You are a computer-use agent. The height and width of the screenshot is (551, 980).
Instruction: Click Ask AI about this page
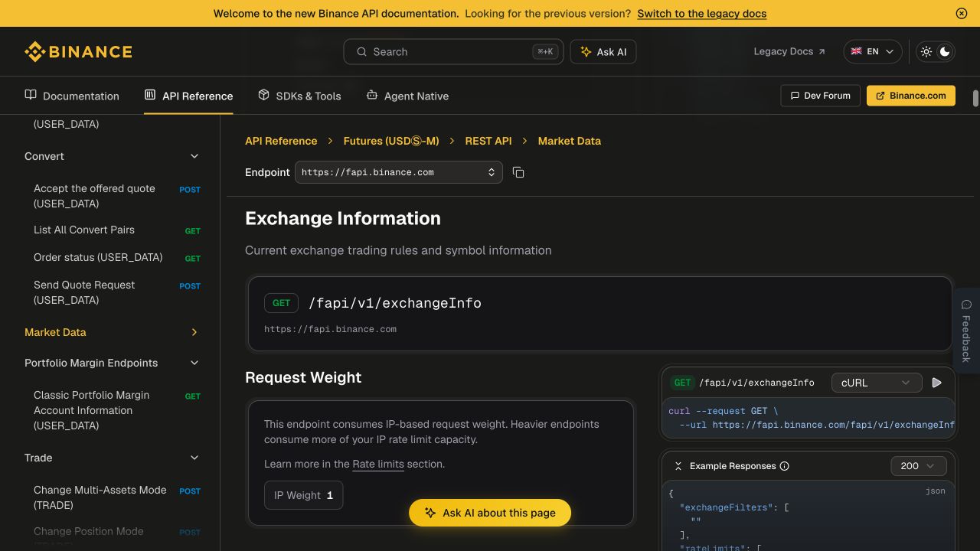pyautogui.click(x=490, y=513)
